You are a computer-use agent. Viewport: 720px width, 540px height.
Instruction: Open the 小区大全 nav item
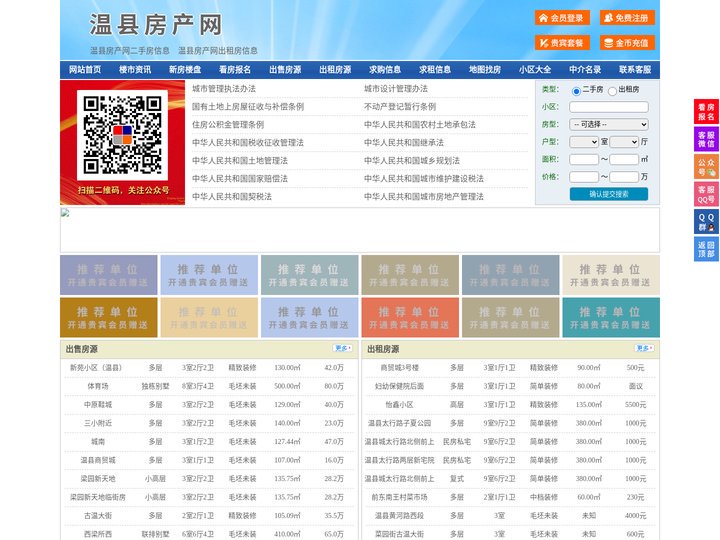tap(535, 70)
